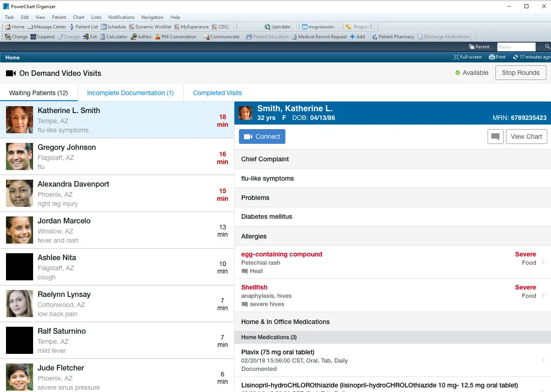Click the Connect video button
The height and width of the screenshot is (392, 551).
[262, 136]
